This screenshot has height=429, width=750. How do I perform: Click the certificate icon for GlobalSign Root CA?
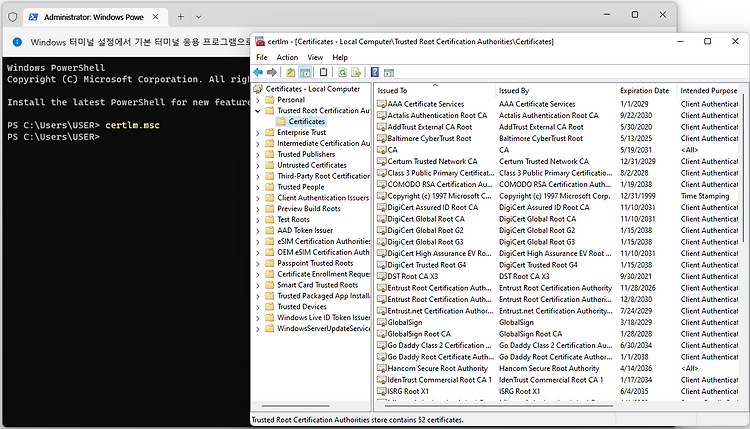point(381,333)
